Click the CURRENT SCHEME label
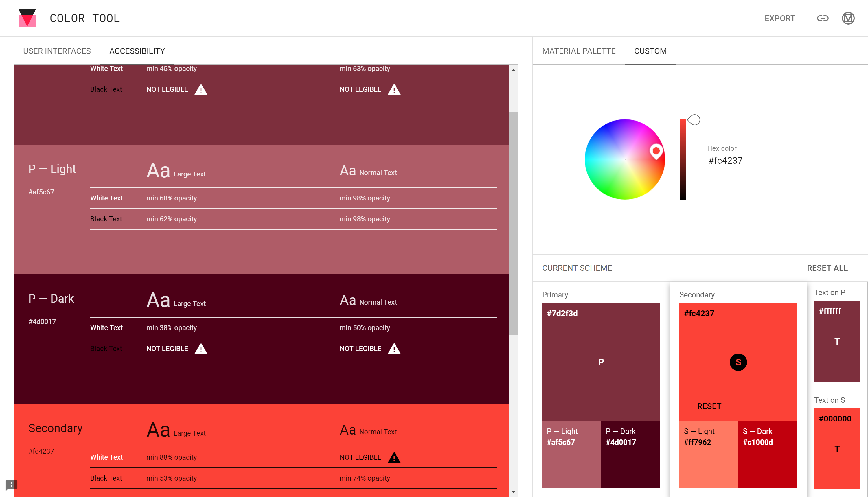 tap(577, 268)
